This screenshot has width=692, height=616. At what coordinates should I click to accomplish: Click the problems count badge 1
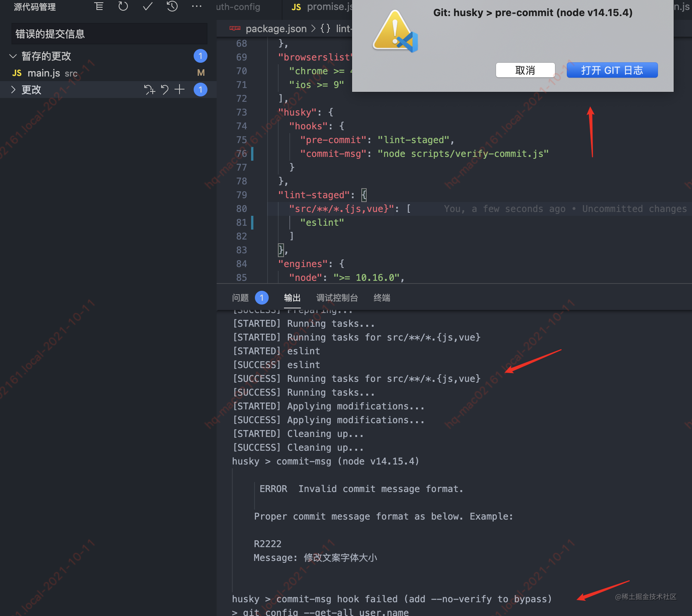pos(262,298)
